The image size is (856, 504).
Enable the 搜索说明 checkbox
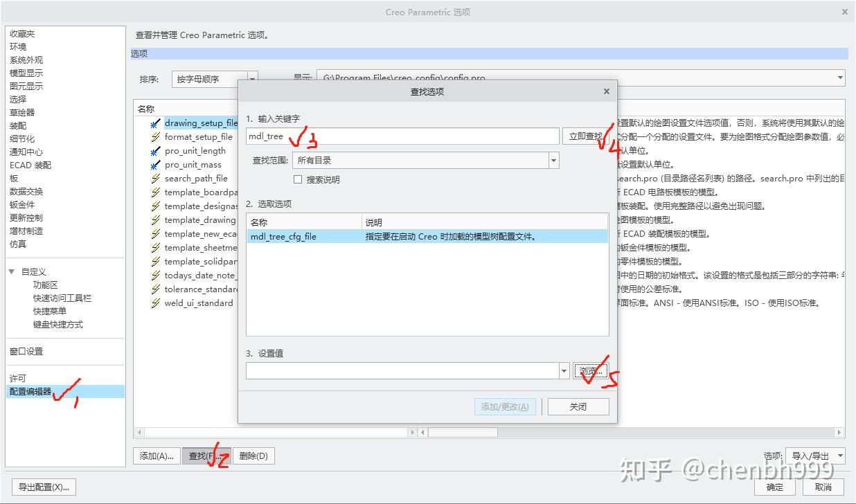298,179
